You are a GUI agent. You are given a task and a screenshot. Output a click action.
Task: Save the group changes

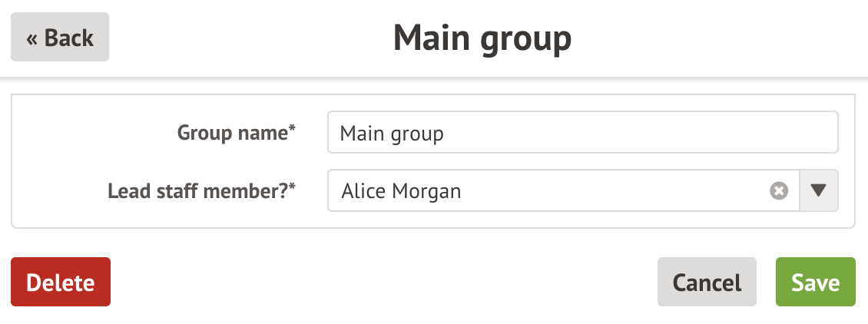tap(815, 282)
